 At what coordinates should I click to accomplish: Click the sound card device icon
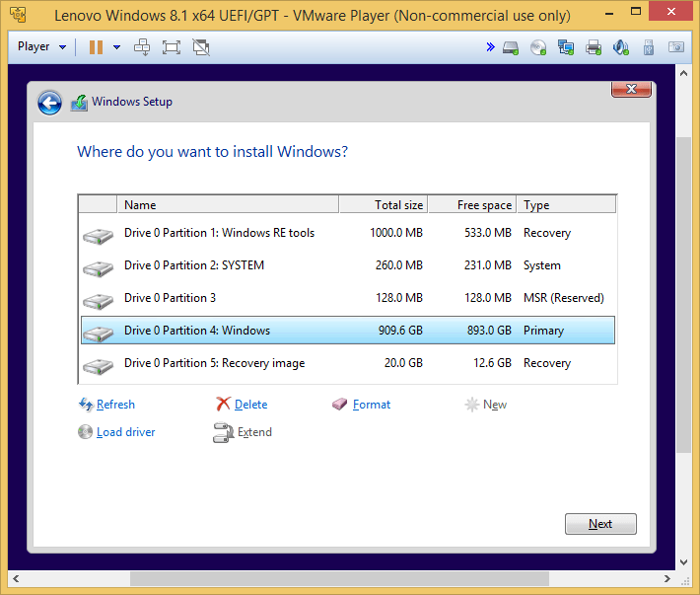621,47
